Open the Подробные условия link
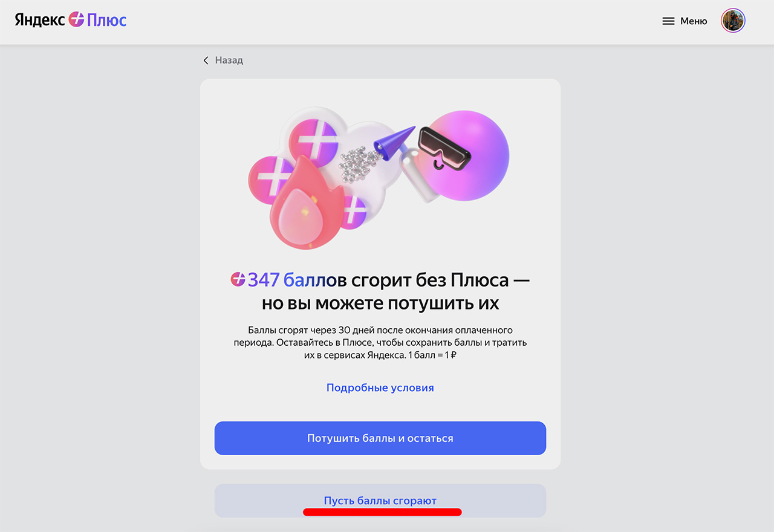The height and width of the screenshot is (532, 774). click(x=380, y=388)
